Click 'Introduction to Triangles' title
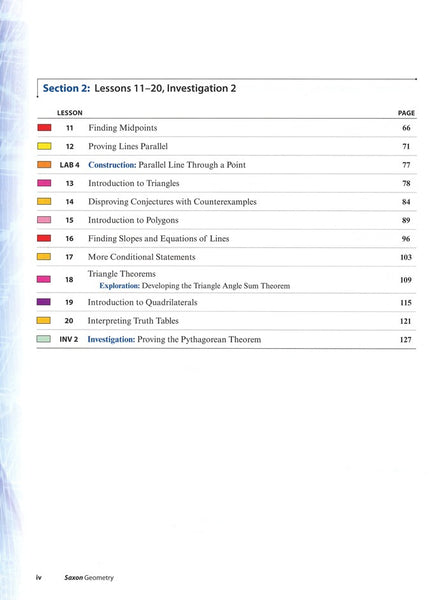Viewport: 446px width, 600px height. click(134, 183)
